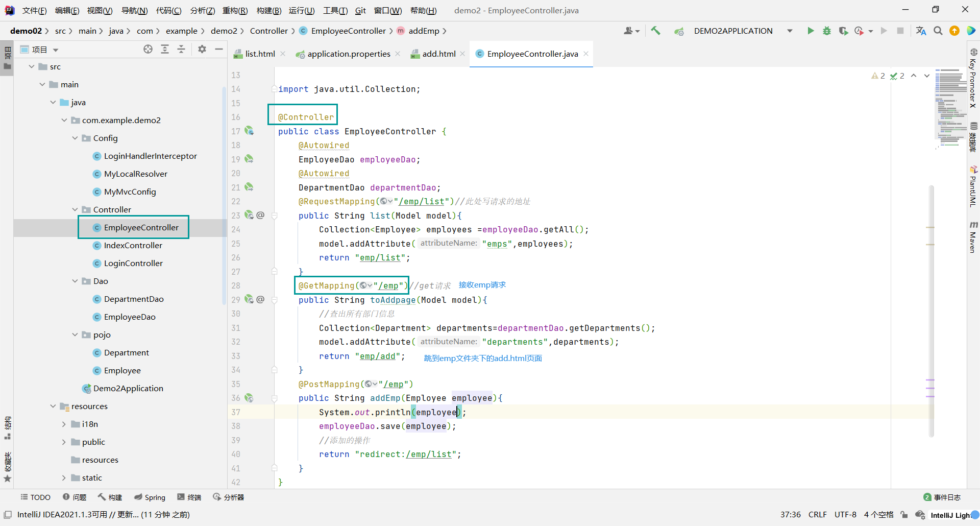
Task: Change UTF-8 file encoding
Action: pyautogui.click(x=845, y=515)
